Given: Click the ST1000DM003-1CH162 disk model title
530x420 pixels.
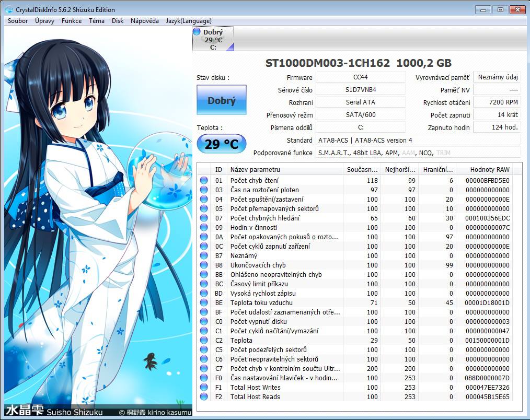Looking at the screenshot, I should click(x=327, y=63).
